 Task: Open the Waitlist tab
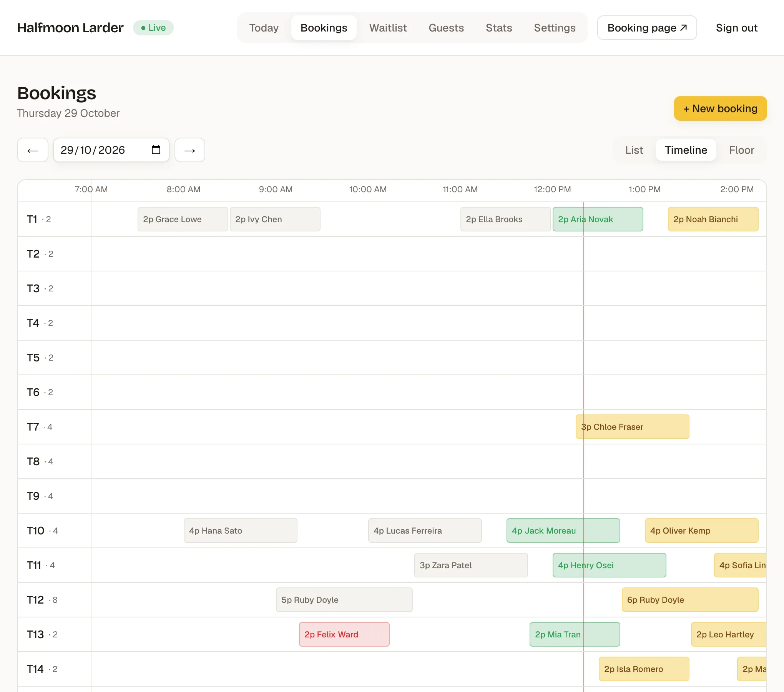[388, 28]
